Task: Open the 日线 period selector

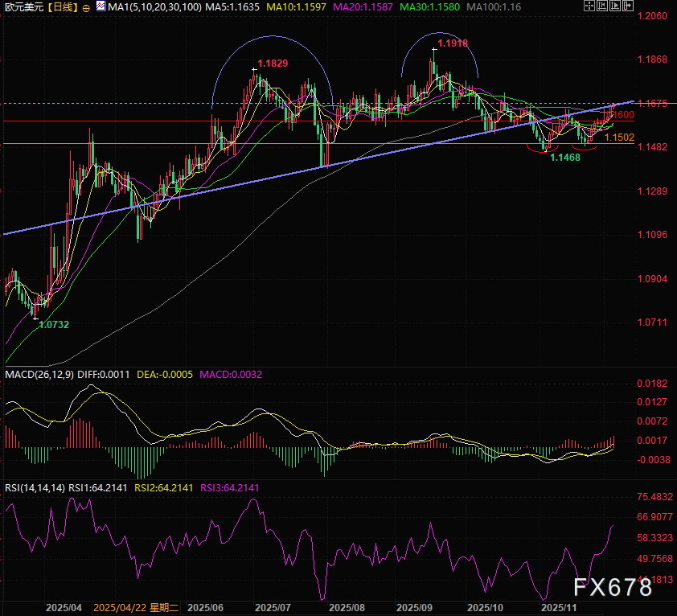Action: (61, 8)
